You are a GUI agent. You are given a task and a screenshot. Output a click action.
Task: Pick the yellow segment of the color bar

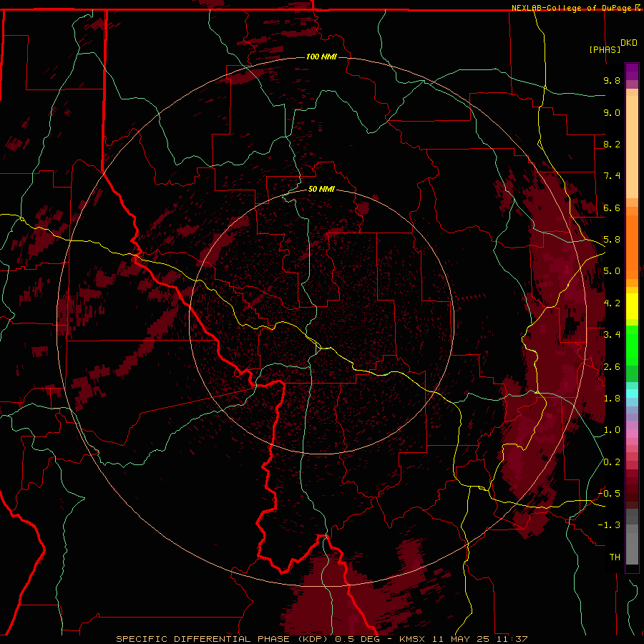pyautogui.click(x=632, y=306)
